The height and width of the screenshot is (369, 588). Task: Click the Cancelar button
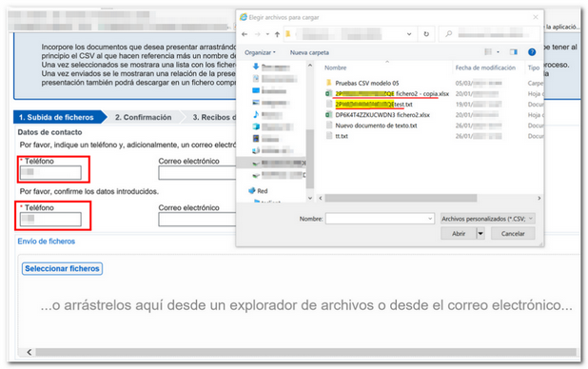click(x=513, y=234)
